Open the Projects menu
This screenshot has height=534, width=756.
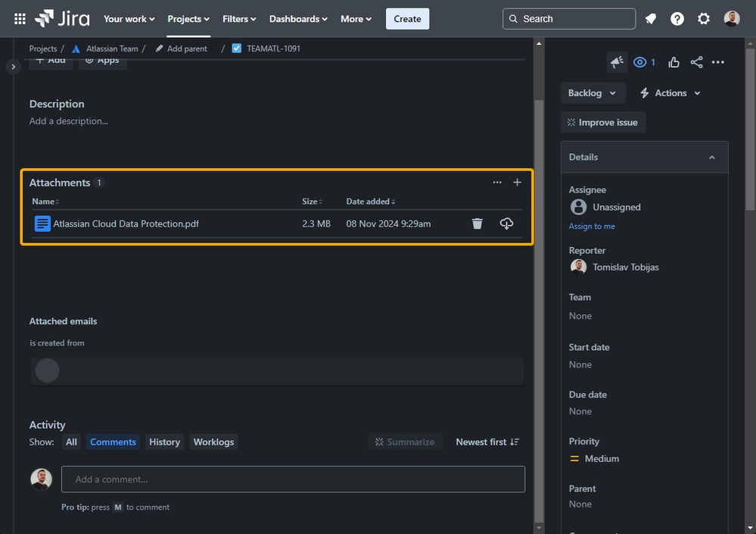click(188, 19)
